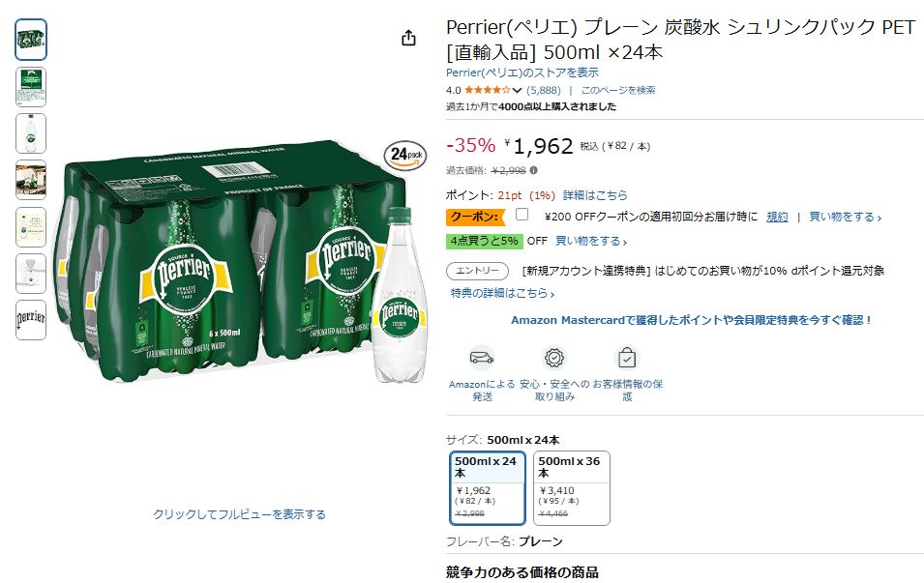Click the share icon above product image
Viewport: 924px width, 583px height.
(x=408, y=38)
